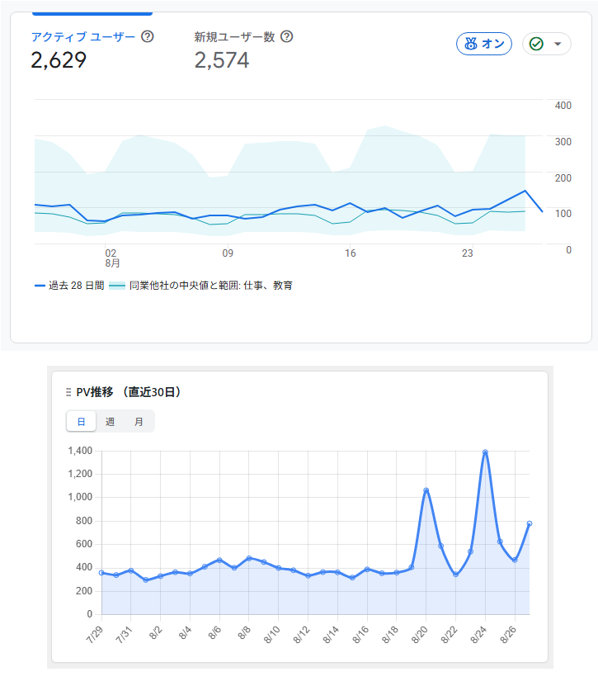The image size is (598, 700).
Task: Toggle the benchmarking オン button
Action: point(484,44)
